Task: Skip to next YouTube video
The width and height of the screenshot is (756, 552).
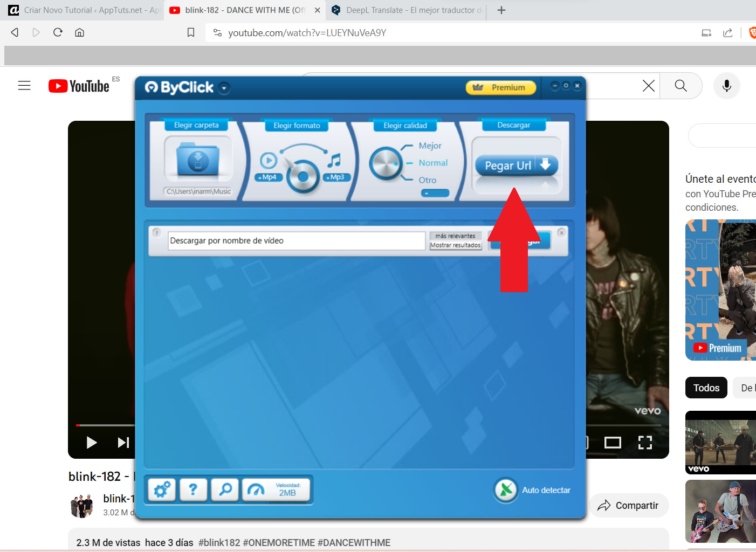Action: tap(123, 443)
